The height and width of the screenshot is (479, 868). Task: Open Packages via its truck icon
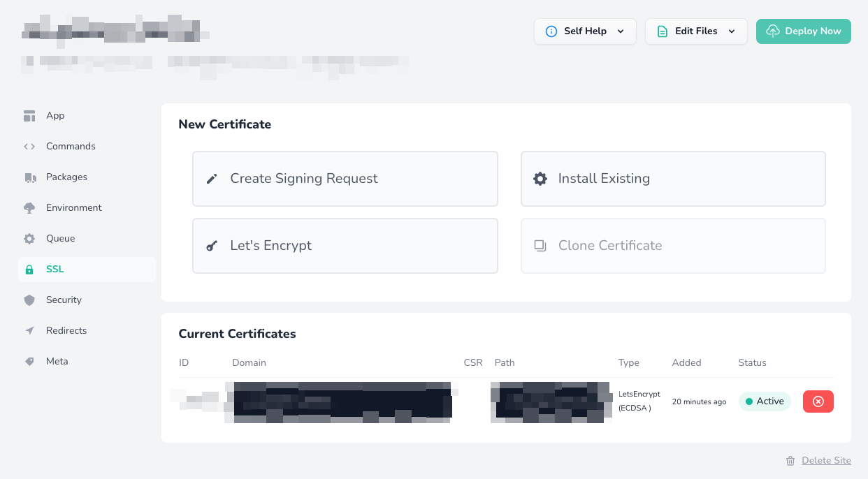29,177
